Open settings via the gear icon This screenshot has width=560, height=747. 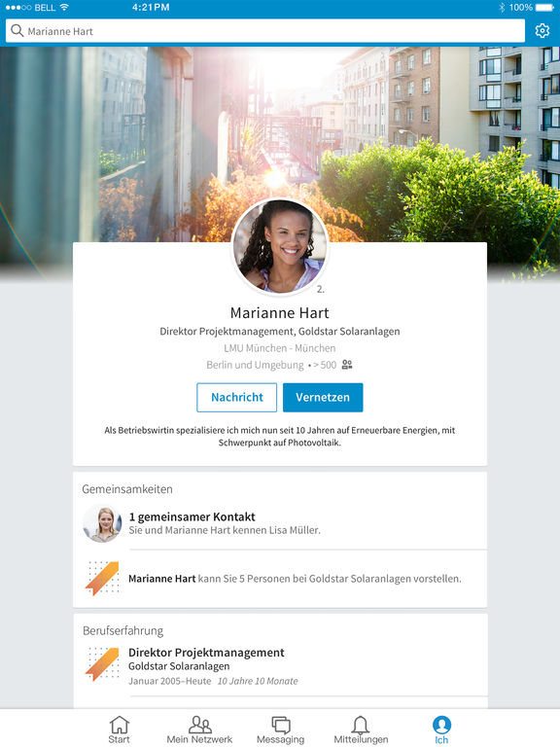coord(542,31)
